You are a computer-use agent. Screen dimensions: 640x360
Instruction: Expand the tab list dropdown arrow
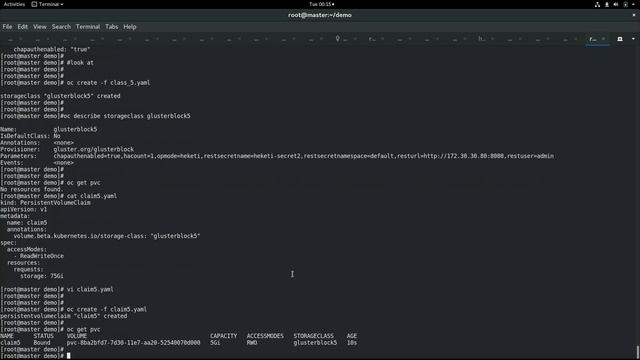click(633, 39)
